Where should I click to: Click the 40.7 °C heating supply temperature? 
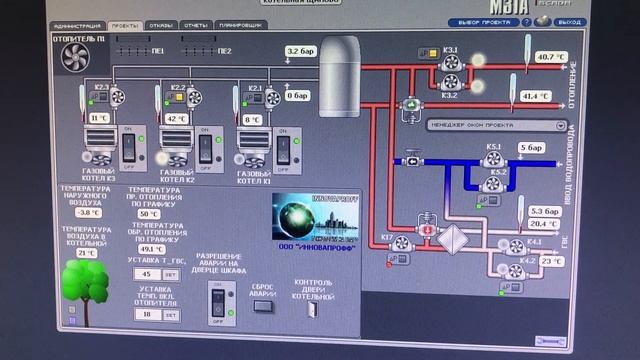point(551,57)
